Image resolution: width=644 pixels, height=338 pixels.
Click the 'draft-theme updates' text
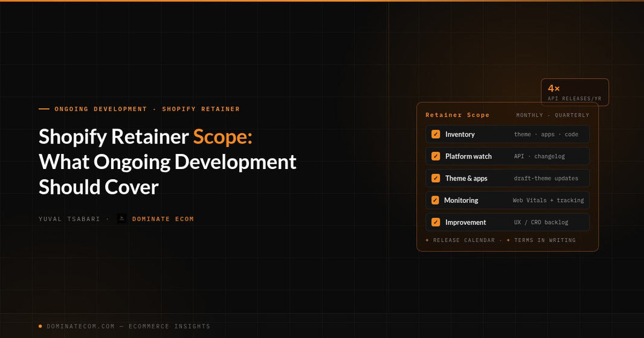coord(546,179)
